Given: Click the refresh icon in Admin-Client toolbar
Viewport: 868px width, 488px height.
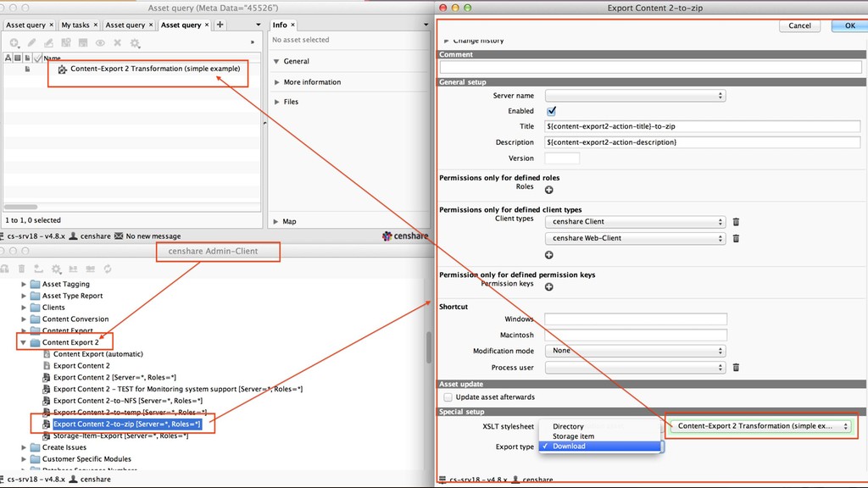Looking at the screenshot, I should 108,269.
